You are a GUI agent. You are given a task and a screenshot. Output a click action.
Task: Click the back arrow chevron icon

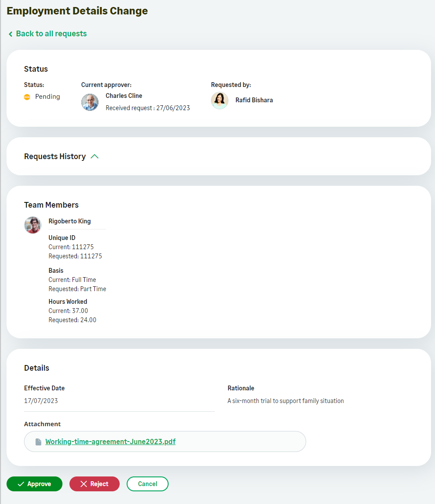[x=10, y=34]
